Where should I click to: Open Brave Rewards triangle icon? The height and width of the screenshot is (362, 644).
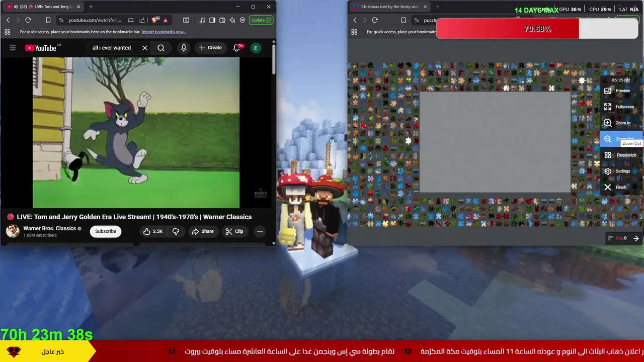point(166,20)
